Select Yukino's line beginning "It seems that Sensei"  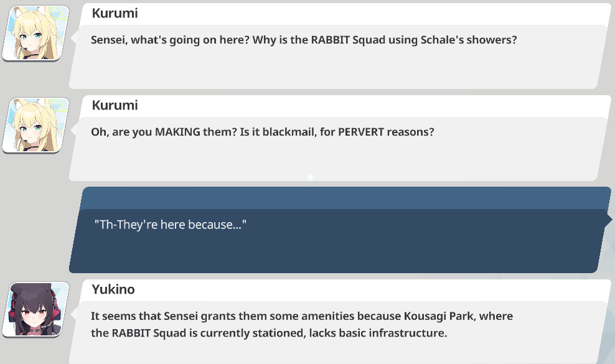302,316
